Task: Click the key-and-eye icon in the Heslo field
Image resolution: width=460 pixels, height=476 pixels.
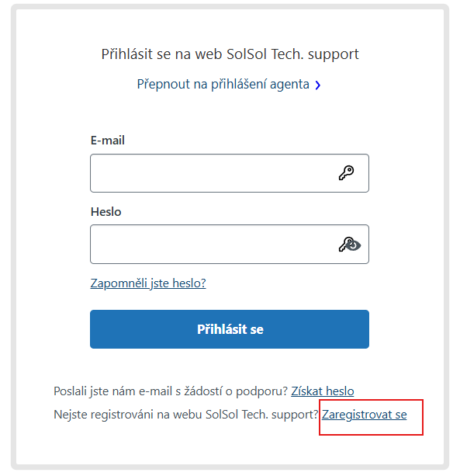Action: point(350,245)
